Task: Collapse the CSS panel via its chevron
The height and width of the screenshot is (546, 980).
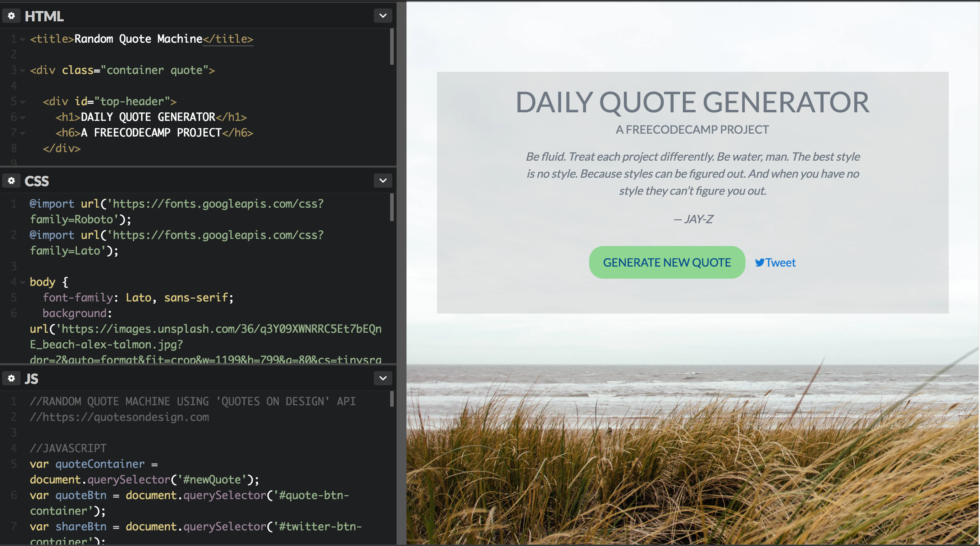Action: [383, 181]
